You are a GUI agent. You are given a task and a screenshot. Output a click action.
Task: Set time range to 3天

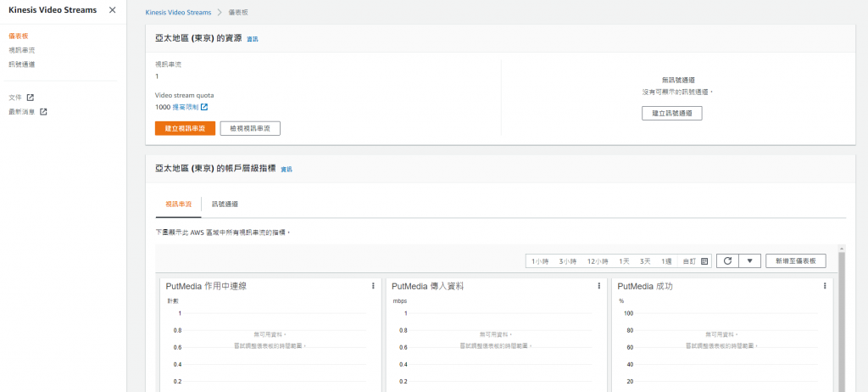[x=645, y=261]
